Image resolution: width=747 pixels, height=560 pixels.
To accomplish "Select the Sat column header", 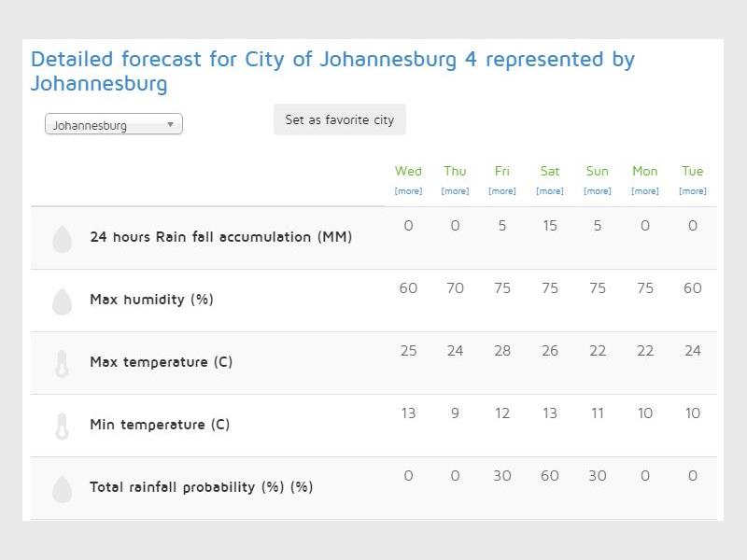I will click(x=550, y=171).
